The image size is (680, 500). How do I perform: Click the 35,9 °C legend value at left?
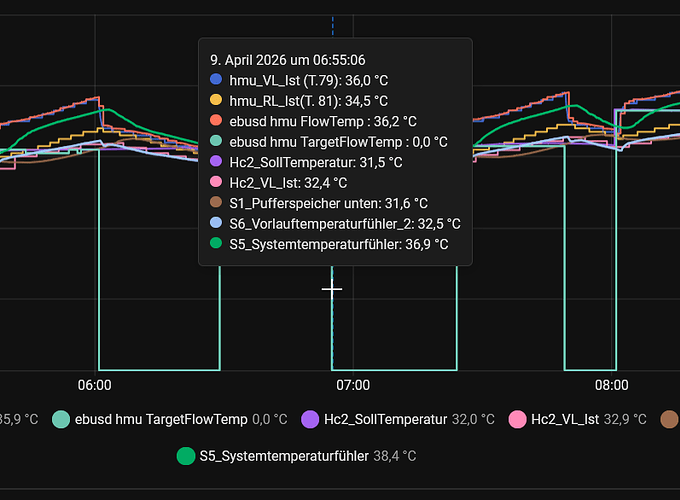18,420
